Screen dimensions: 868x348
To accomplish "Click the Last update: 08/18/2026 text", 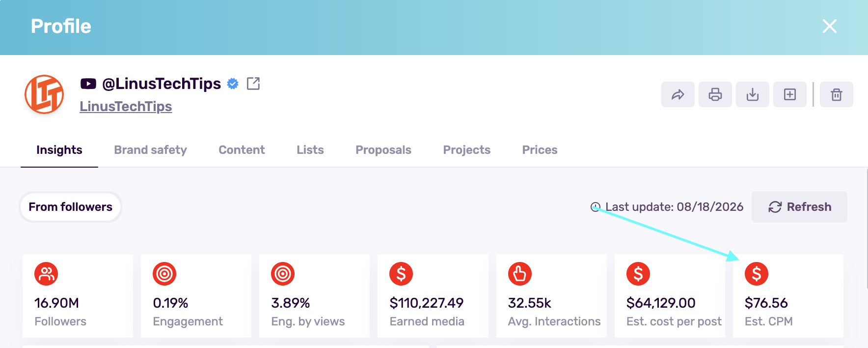I will click(x=674, y=207).
